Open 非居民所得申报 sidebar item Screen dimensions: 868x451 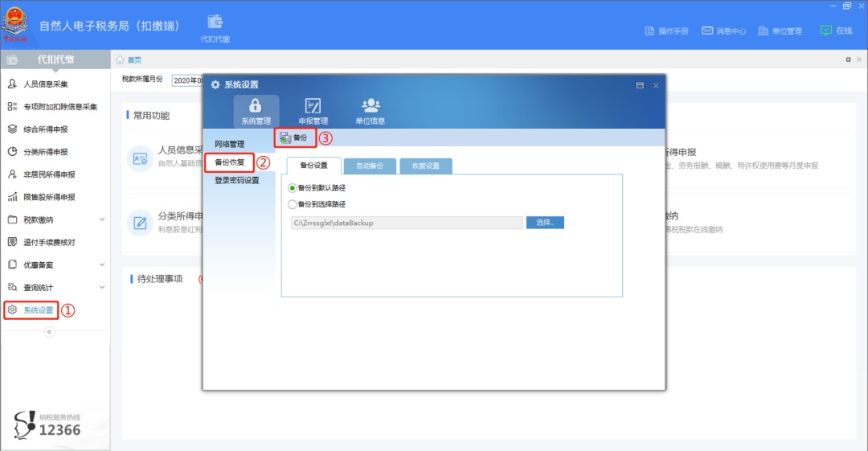[49, 174]
